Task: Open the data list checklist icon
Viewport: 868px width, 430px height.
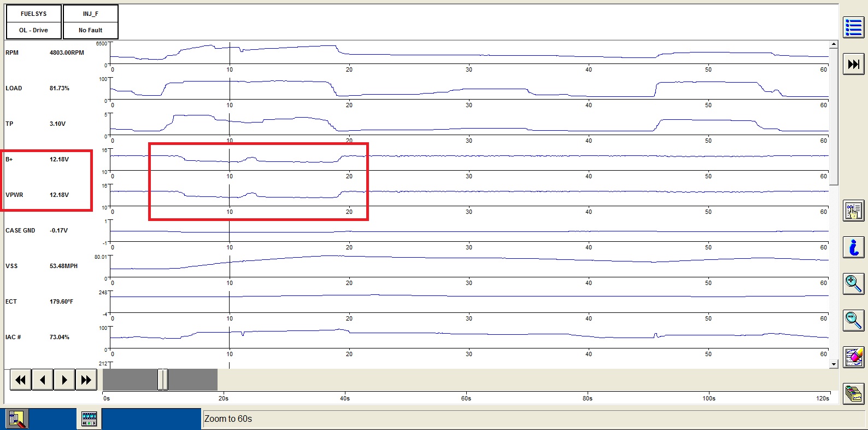Action: pyautogui.click(x=853, y=211)
